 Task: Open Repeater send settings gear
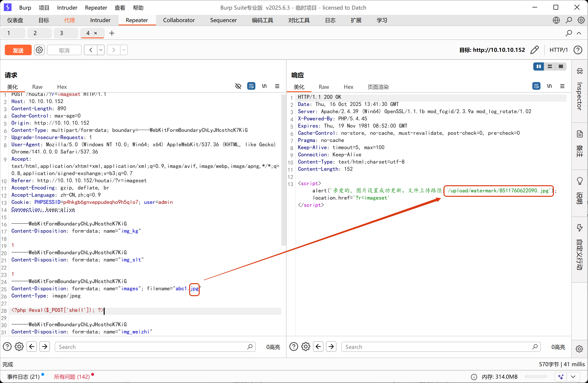39,50
